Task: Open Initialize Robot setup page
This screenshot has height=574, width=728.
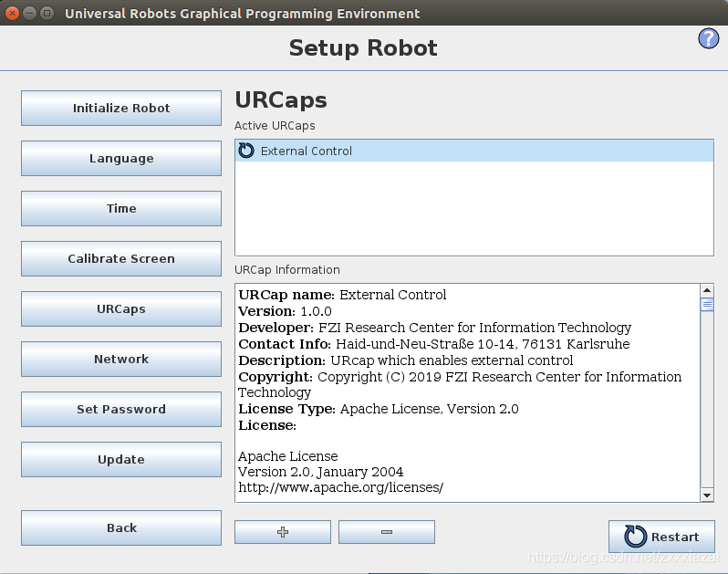Action: (121, 109)
